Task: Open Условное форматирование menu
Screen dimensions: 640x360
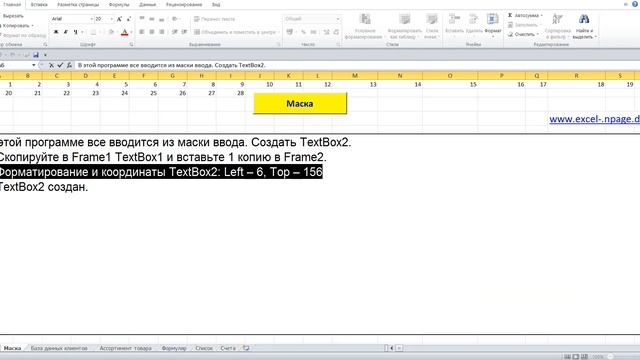Action: pos(364,26)
